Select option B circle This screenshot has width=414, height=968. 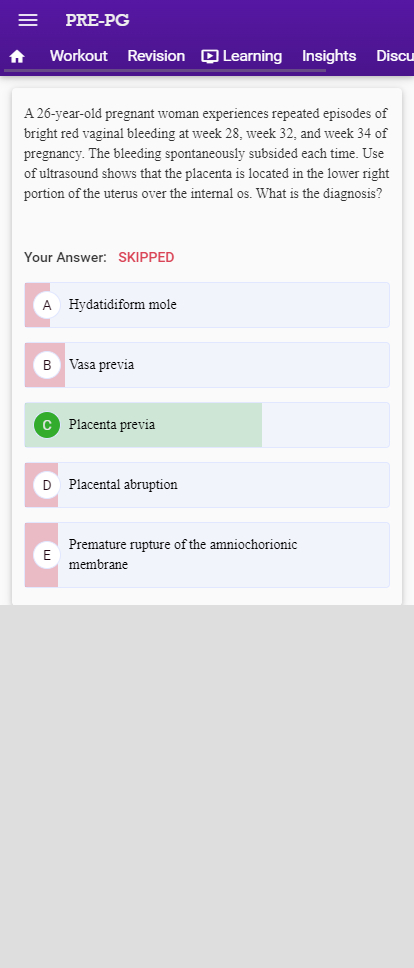46,365
